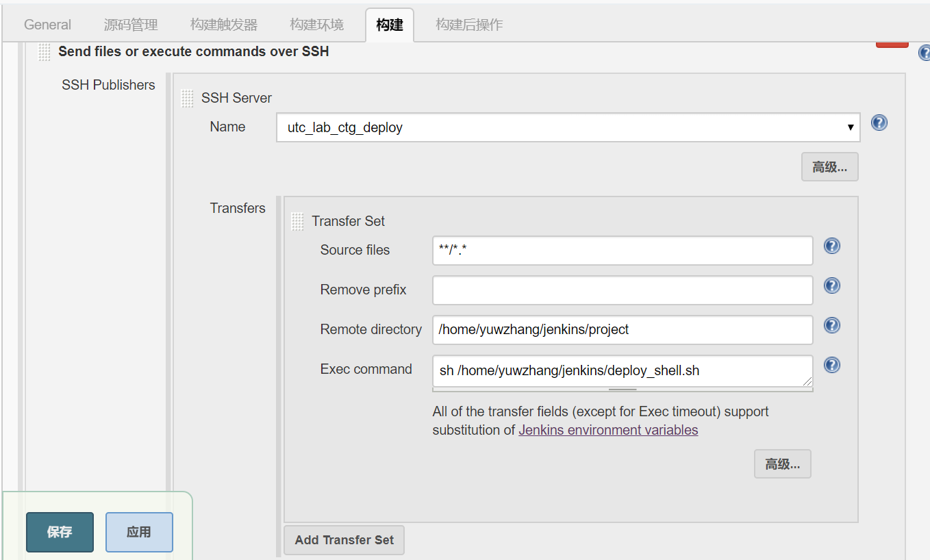Switch to the General tab
The image size is (930, 560).
pyautogui.click(x=47, y=25)
